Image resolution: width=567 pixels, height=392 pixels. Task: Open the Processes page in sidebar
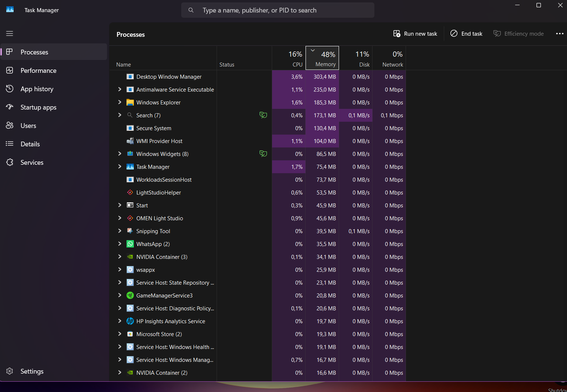(54, 52)
